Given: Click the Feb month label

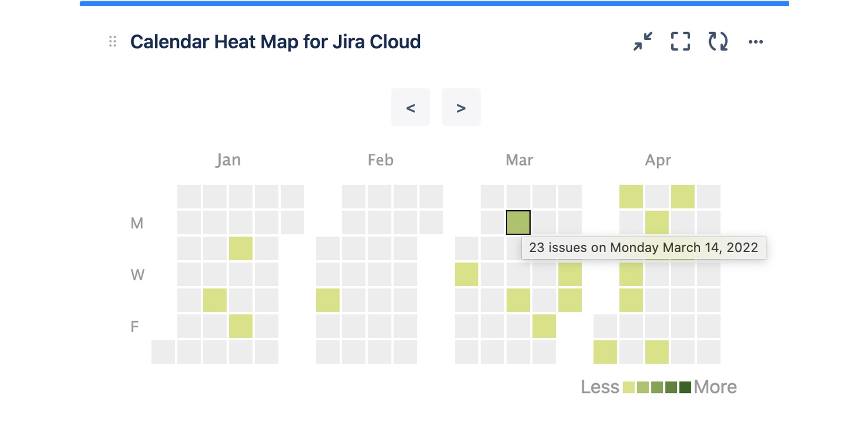Looking at the screenshot, I should coord(380,160).
